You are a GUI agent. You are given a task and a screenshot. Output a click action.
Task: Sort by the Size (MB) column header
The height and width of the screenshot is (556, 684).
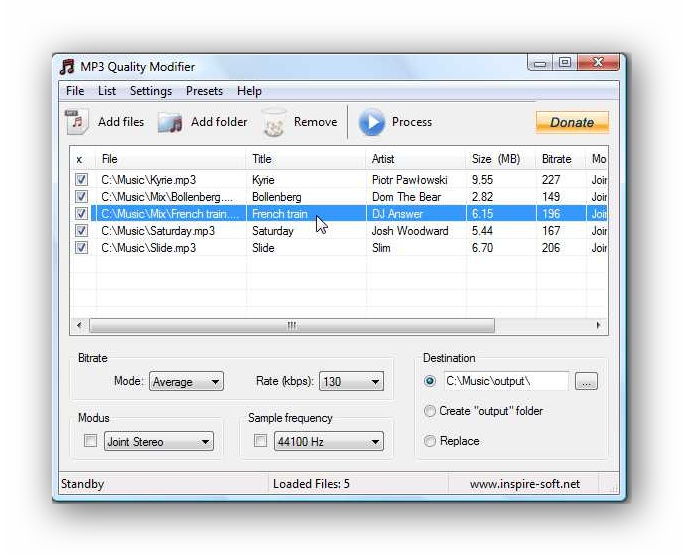pos(501,159)
